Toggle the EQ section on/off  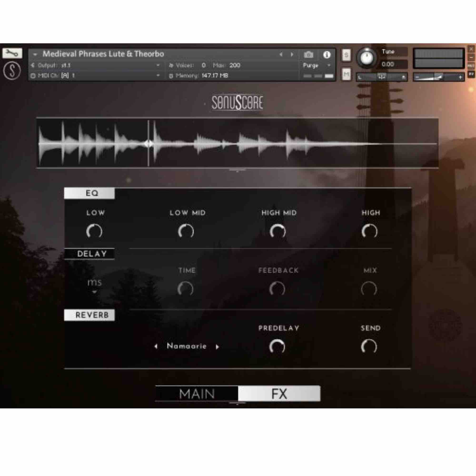pyautogui.click(x=89, y=193)
